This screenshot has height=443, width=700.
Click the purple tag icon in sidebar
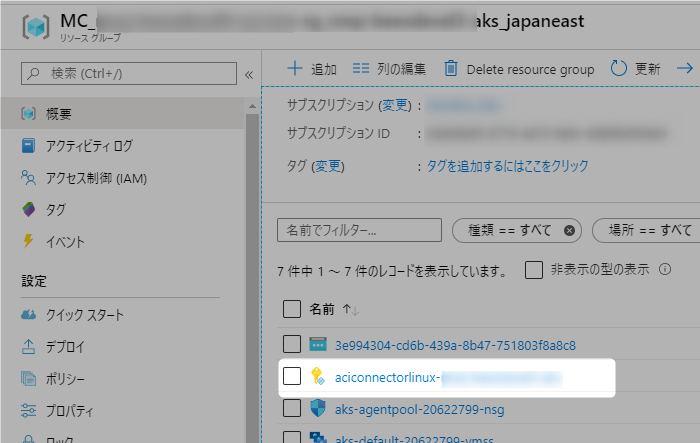coord(29,209)
